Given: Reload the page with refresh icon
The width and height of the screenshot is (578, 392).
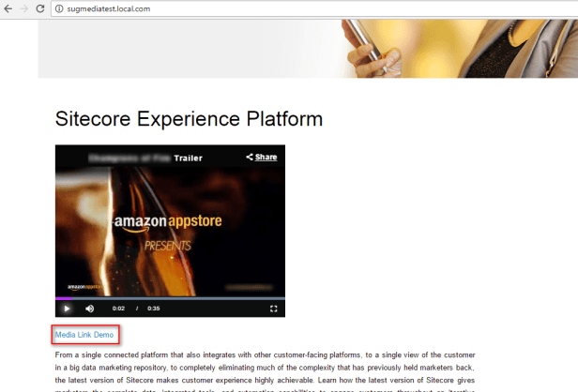Looking at the screenshot, I should pyautogui.click(x=40, y=8).
